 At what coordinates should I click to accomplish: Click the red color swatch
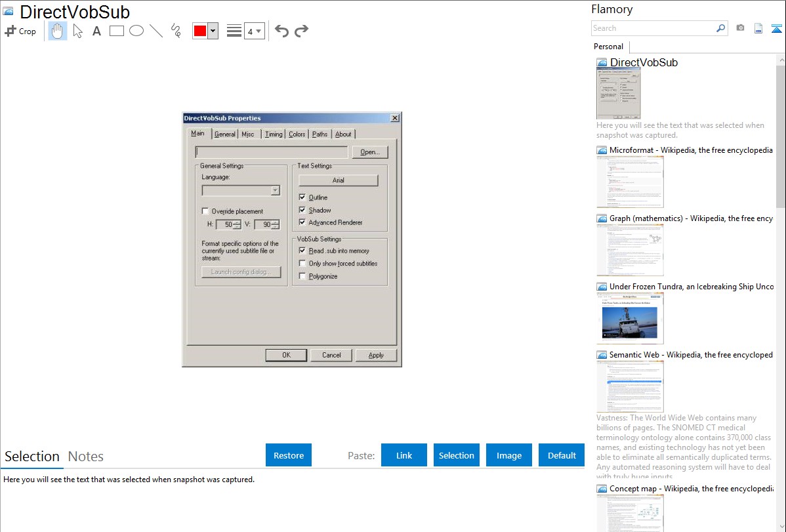pos(200,31)
